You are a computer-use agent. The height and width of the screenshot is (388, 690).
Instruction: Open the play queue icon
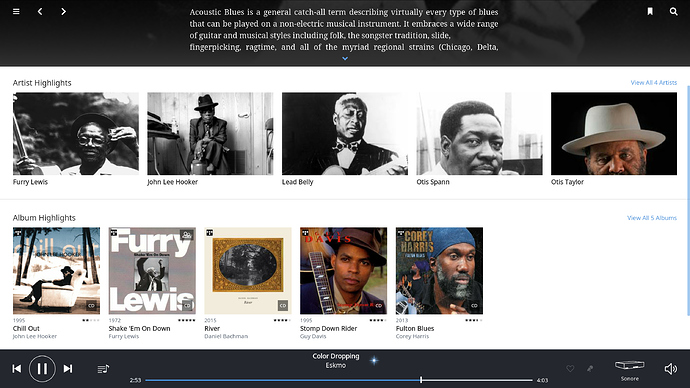coord(103,369)
